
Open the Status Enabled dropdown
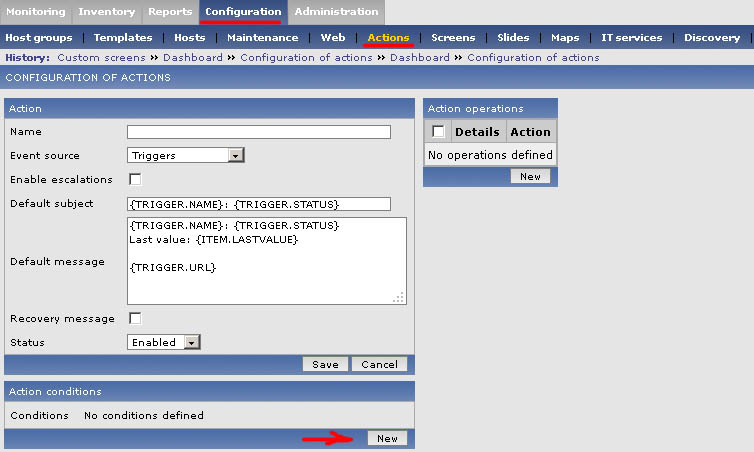pyautogui.click(x=163, y=342)
